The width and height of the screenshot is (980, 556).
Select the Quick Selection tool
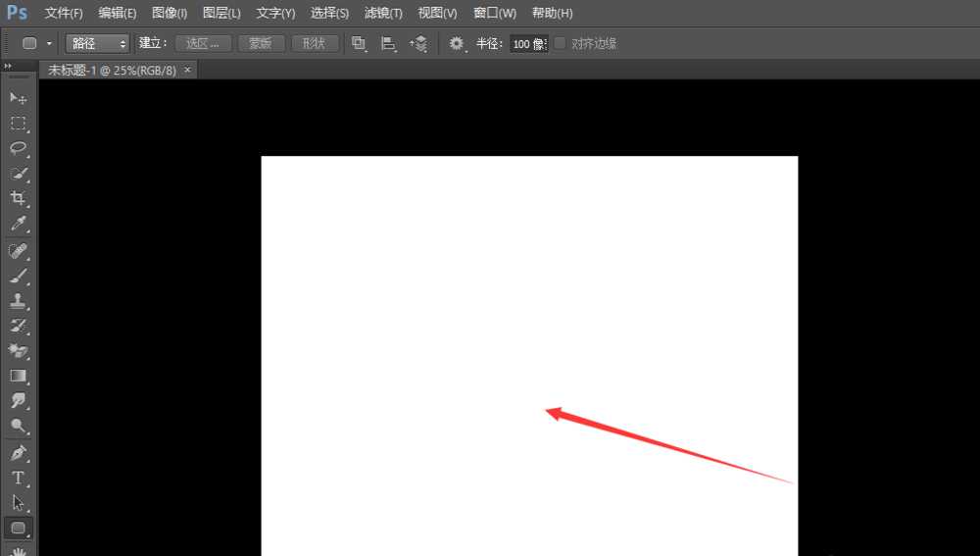tap(18, 174)
